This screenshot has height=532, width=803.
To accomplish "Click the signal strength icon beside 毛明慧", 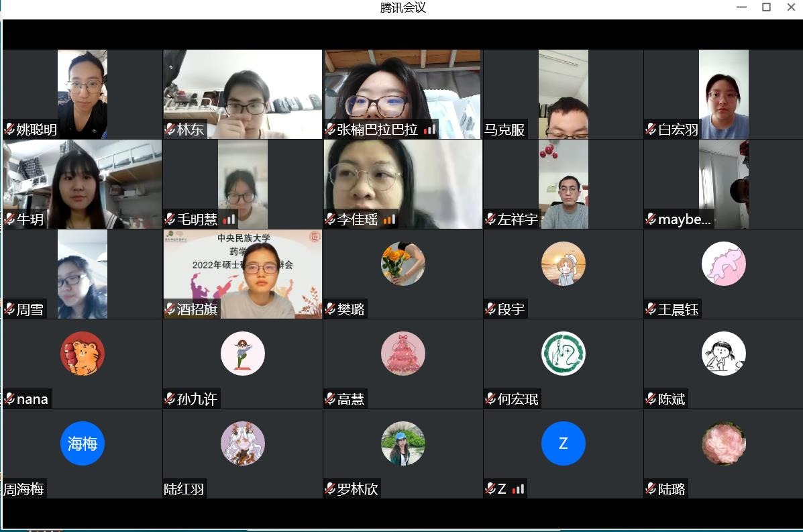I will [229, 219].
